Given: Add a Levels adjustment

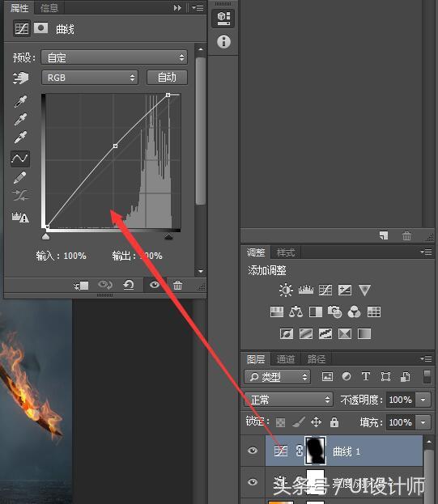Looking at the screenshot, I should pos(305,290).
